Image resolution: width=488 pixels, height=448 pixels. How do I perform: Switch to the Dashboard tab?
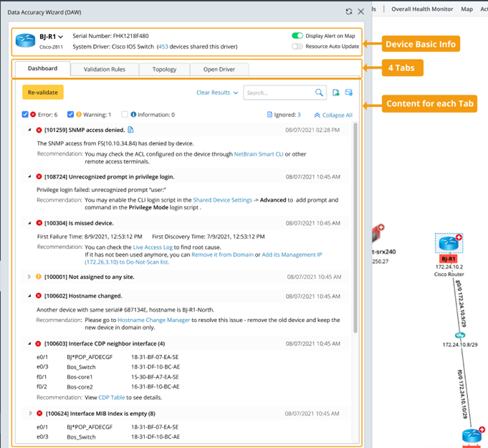click(x=43, y=69)
